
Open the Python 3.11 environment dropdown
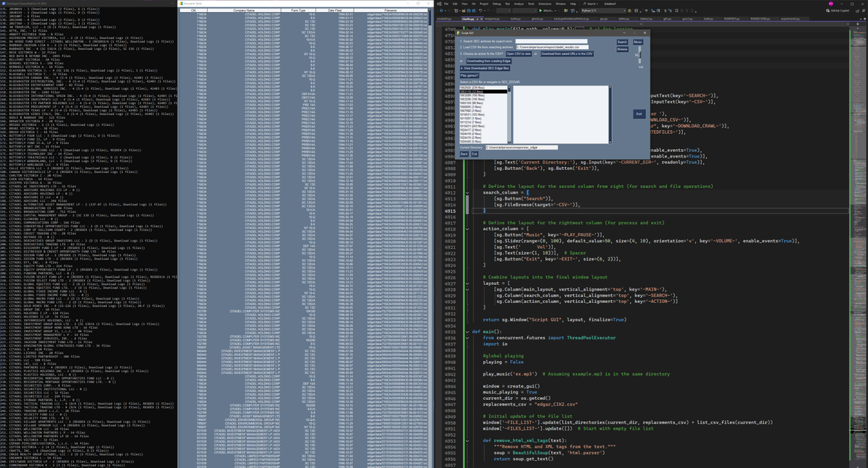tap(604, 11)
